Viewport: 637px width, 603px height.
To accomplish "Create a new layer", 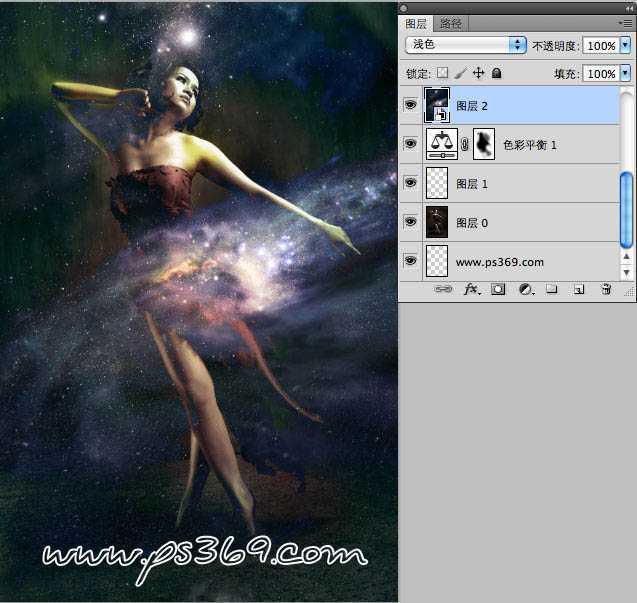I will (579, 289).
